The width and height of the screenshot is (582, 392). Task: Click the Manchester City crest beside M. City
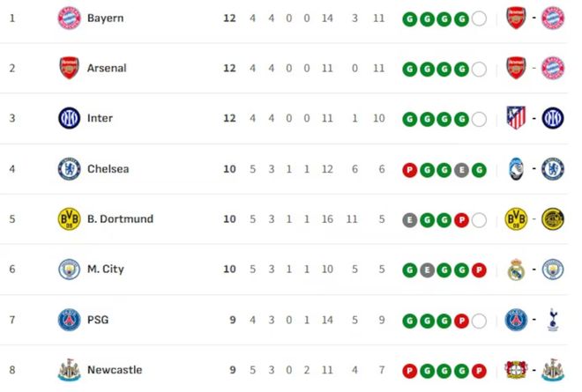[x=69, y=269]
